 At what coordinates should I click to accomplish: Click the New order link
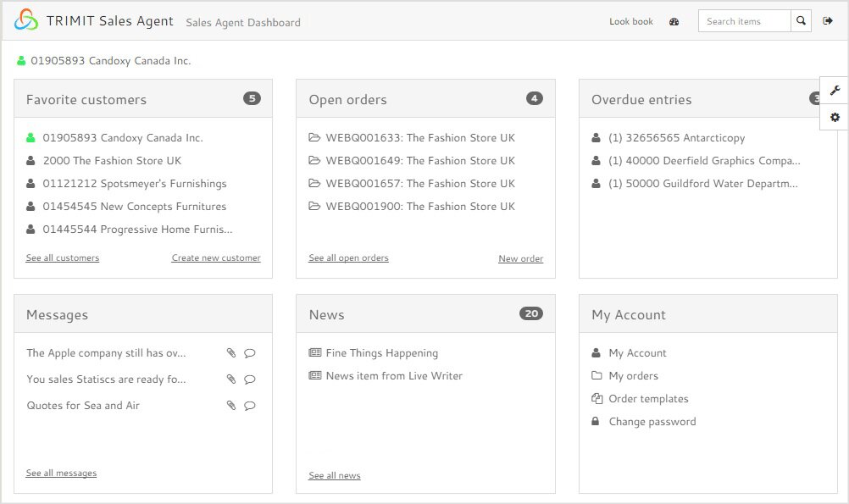pyautogui.click(x=520, y=258)
